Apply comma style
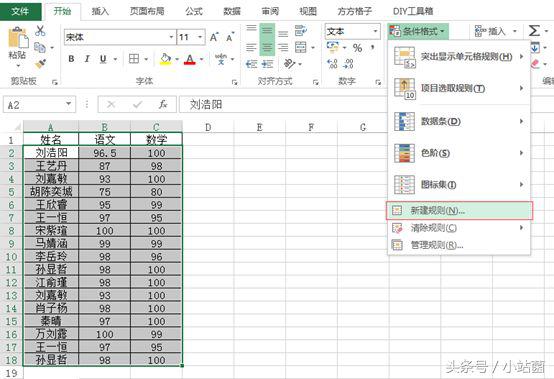Screen dimensions: 554x379 [373, 47]
